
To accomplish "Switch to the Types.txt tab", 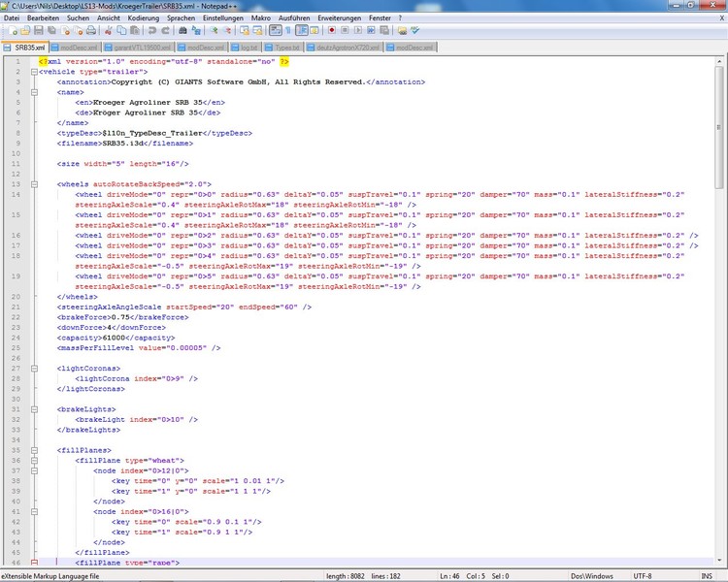I will tap(282, 48).
